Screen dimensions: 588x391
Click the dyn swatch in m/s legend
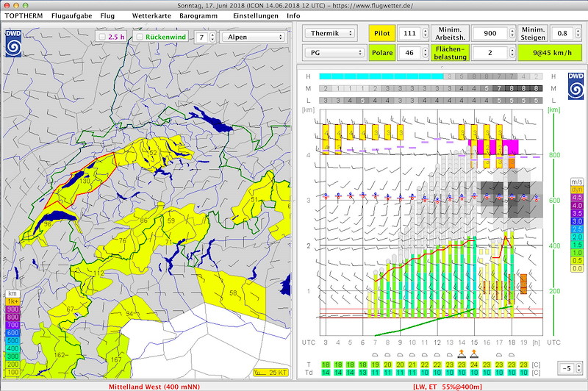(x=577, y=190)
